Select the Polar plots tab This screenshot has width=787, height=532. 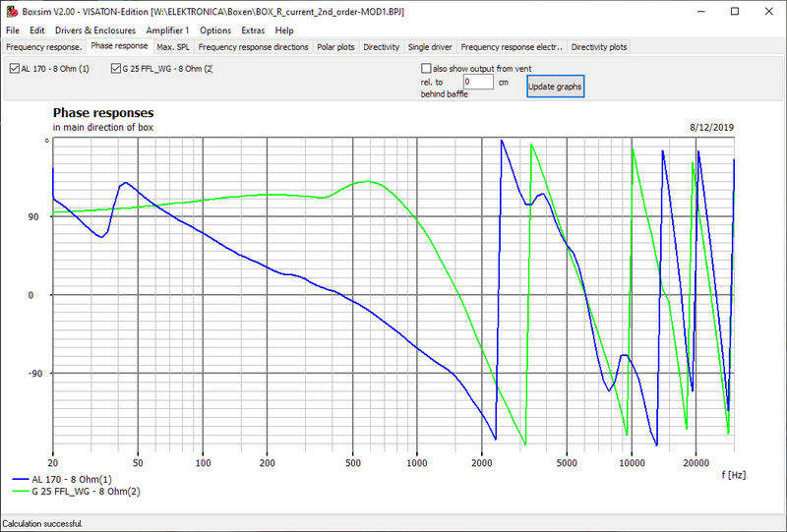(334, 46)
